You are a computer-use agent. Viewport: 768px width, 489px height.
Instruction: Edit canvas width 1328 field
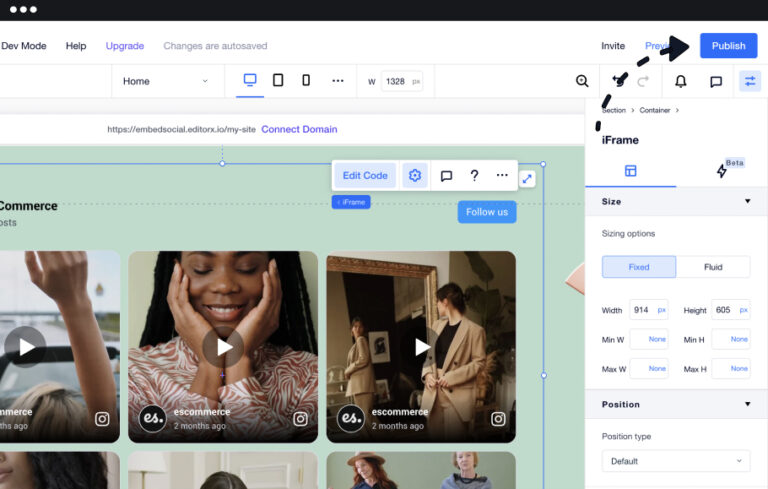click(x=402, y=81)
